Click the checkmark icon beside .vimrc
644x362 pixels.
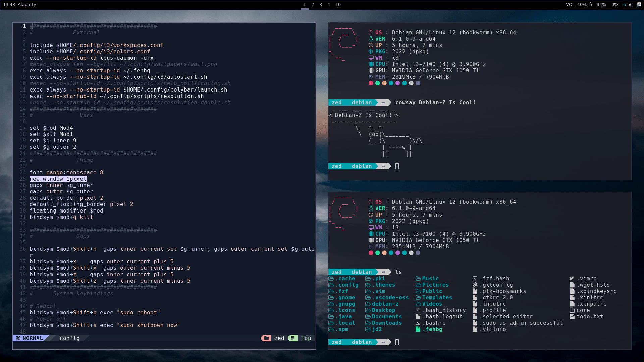(572, 278)
